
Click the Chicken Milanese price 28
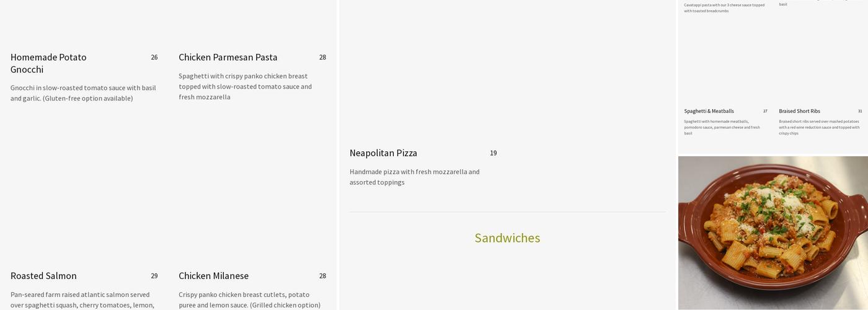pos(322,276)
